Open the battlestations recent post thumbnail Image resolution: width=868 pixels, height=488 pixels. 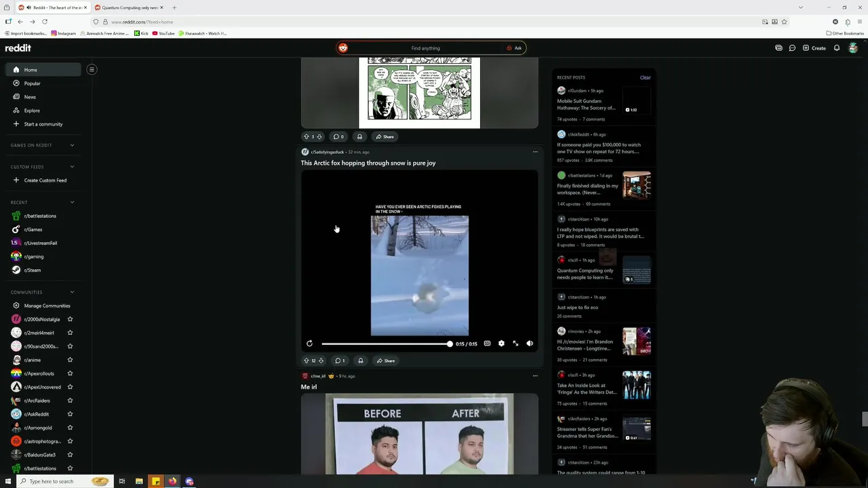(637, 186)
